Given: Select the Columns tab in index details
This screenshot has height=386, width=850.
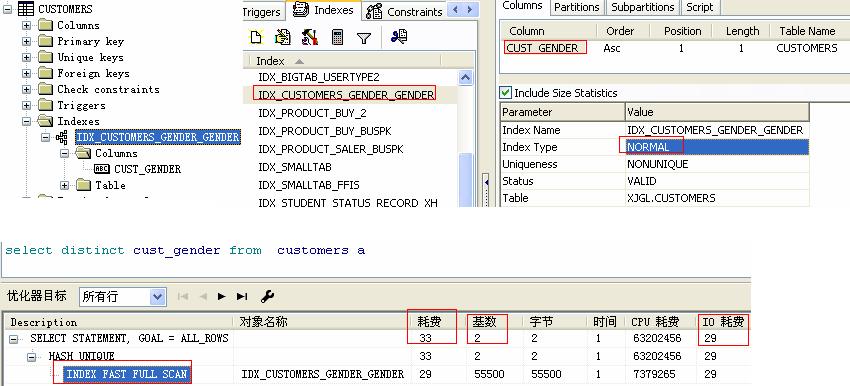Looking at the screenshot, I should coord(523,7).
